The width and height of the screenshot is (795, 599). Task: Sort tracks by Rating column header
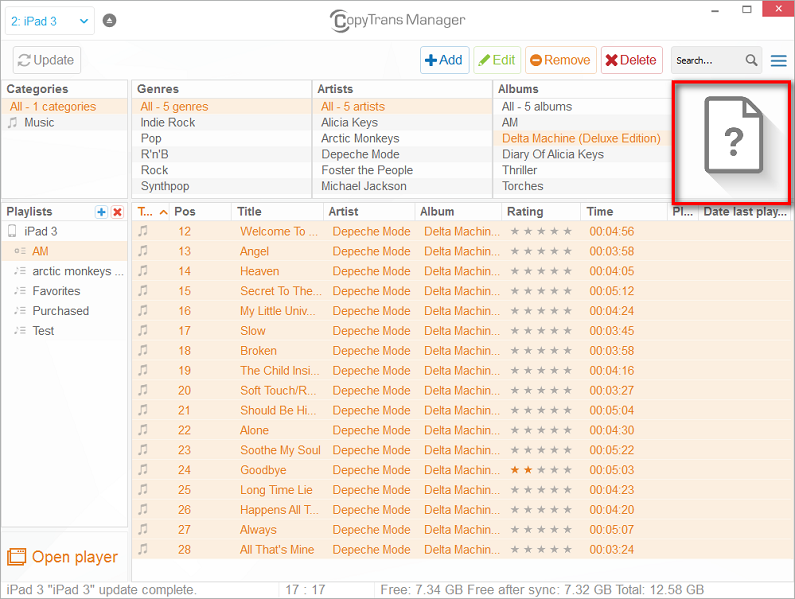pos(526,212)
